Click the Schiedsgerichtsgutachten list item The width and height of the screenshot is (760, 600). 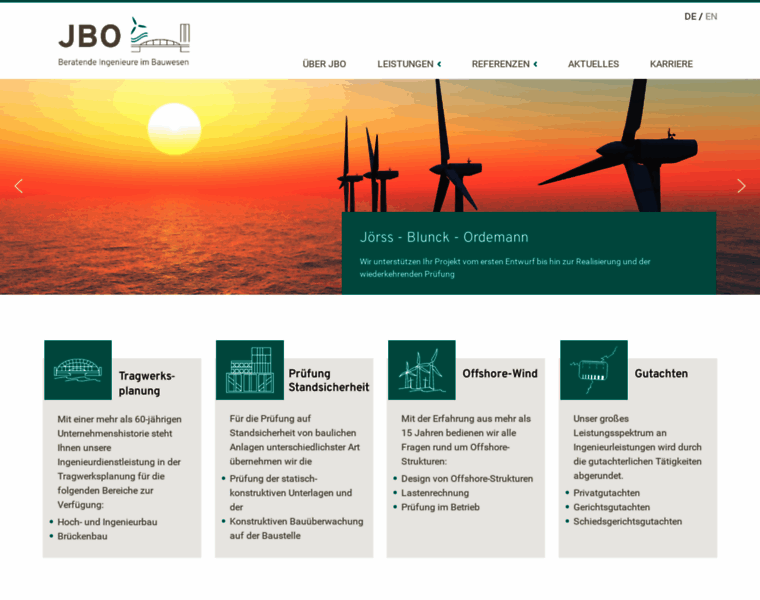tap(627, 521)
